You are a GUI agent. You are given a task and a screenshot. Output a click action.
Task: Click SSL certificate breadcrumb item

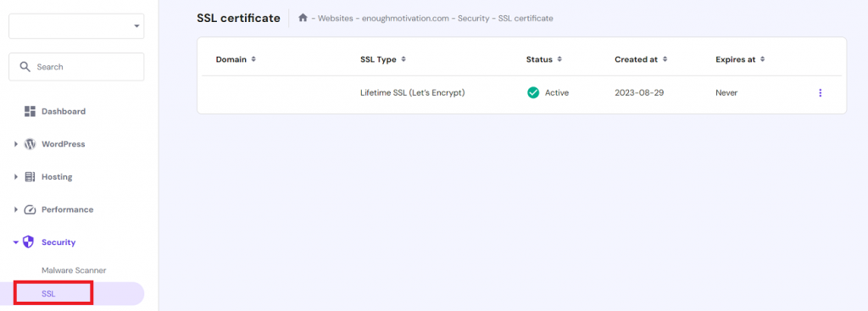click(526, 19)
